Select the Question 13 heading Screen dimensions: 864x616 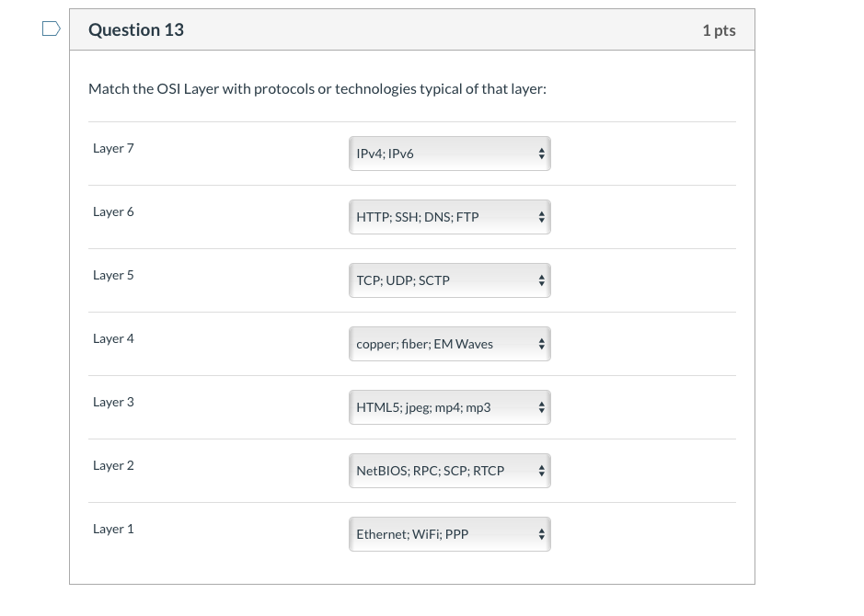(136, 29)
